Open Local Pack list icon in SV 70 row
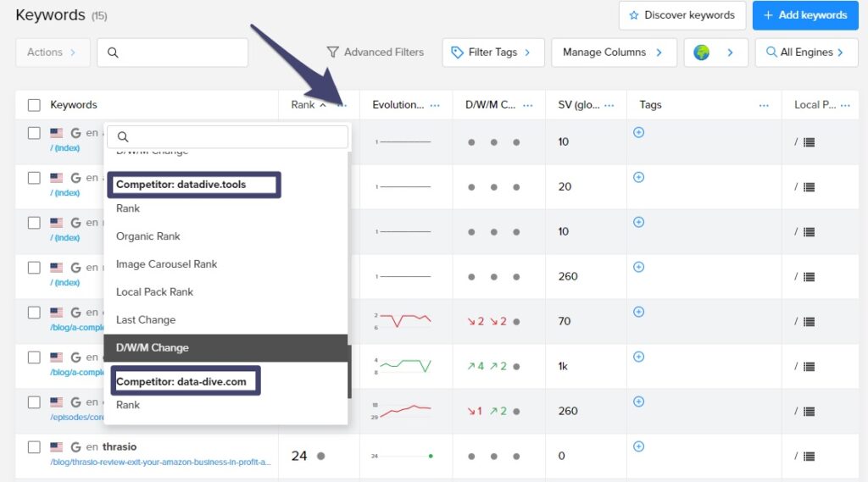Screen dimensions: 868x482 pos(809,322)
